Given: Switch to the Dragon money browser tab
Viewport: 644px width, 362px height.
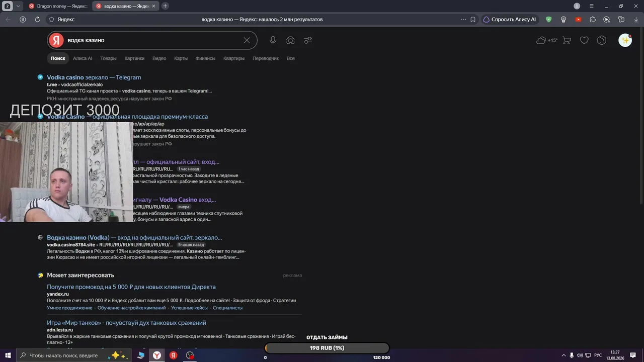Looking at the screenshot, I should tap(58, 6).
